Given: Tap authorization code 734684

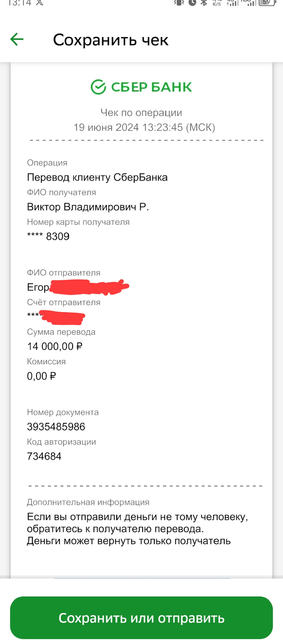Looking at the screenshot, I should (x=44, y=456).
